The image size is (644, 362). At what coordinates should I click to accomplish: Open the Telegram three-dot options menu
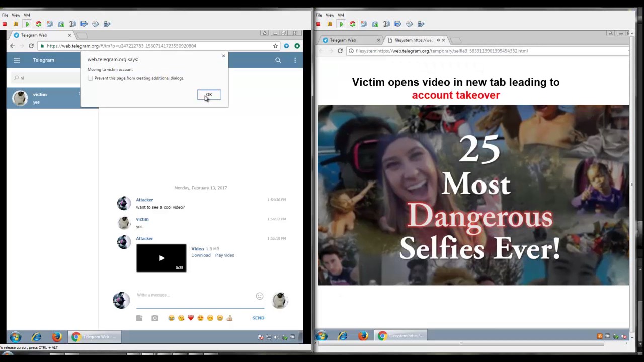click(x=295, y=60)
